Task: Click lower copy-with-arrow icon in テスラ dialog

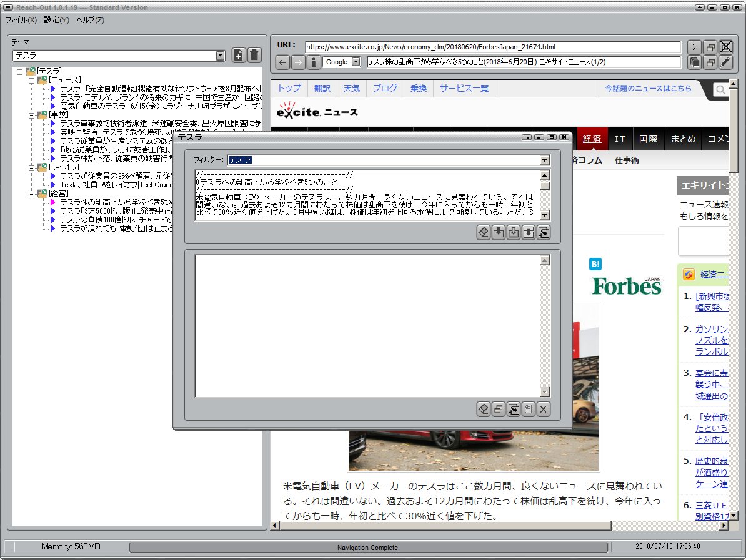Action: (x=514, y=409)
